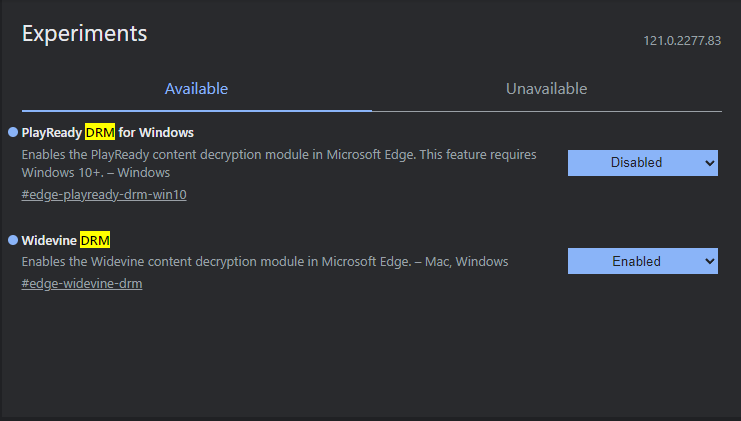
Task: Open the Widevine DRM state dropdown
Action: click(x=643, y=261)
